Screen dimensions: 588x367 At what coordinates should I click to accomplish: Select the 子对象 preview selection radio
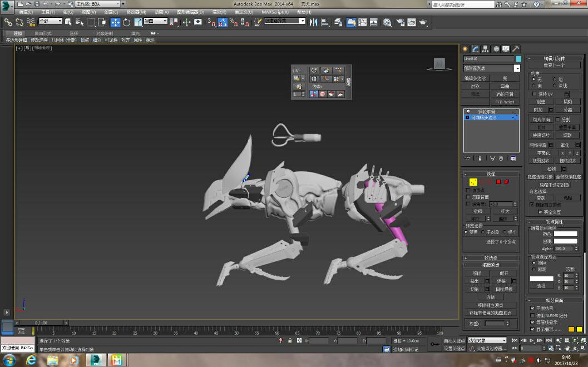pos(482,232)
